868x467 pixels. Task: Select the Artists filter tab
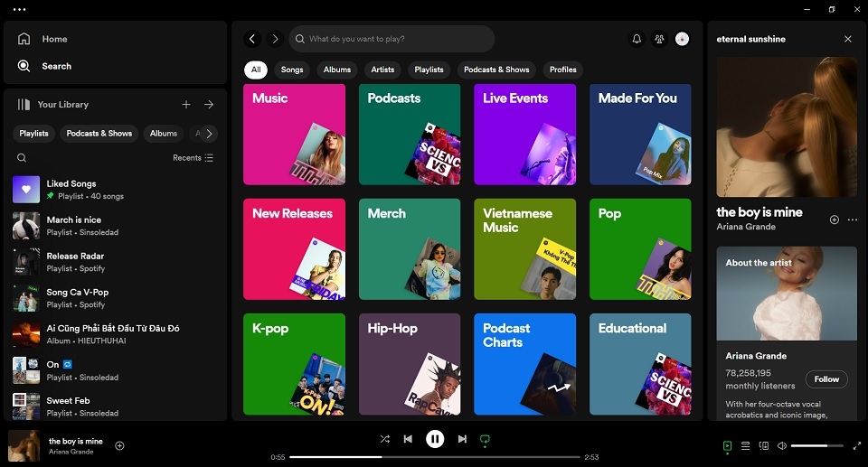pos(382,70)
